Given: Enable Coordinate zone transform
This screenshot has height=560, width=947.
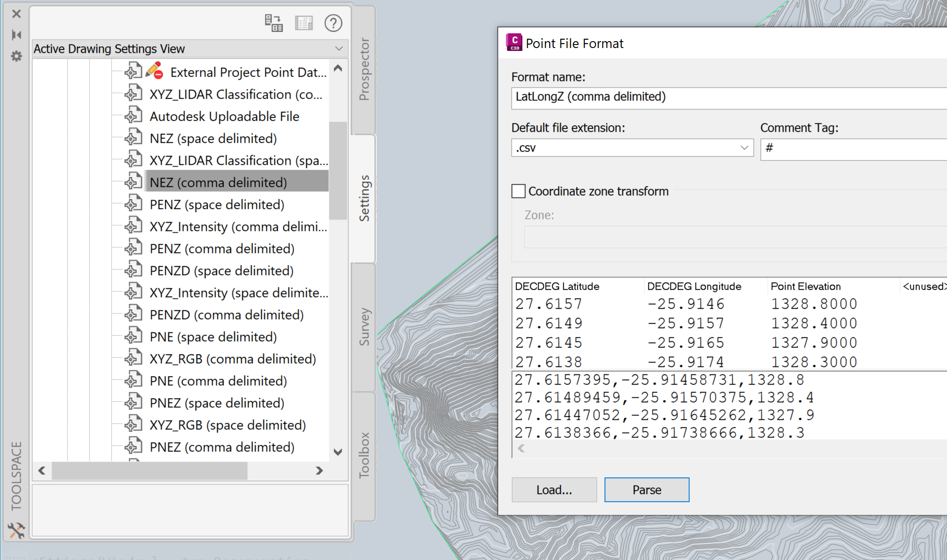Looking at the screenshot, I should tap(518, 191).
